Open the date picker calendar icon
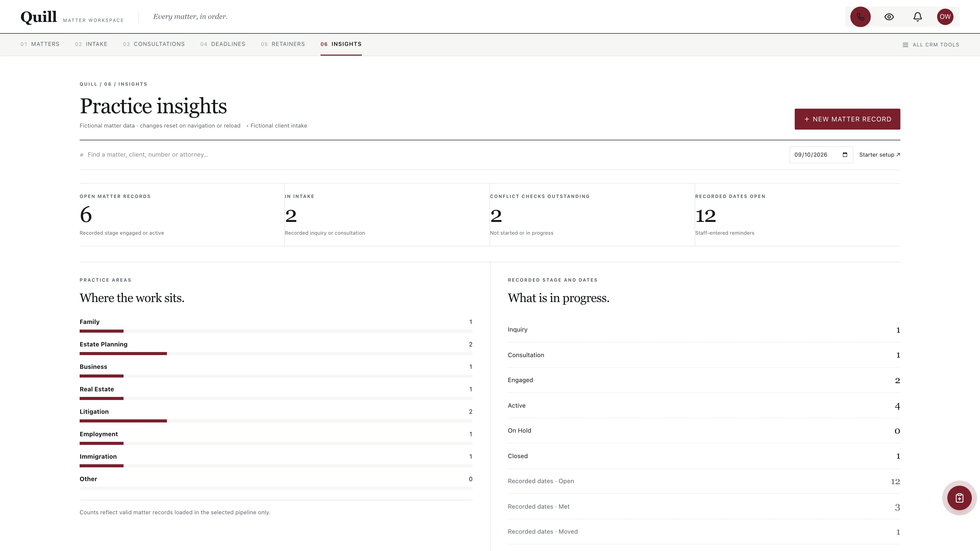This screenshot has height=551, width=980. click(x=844, y=155)
